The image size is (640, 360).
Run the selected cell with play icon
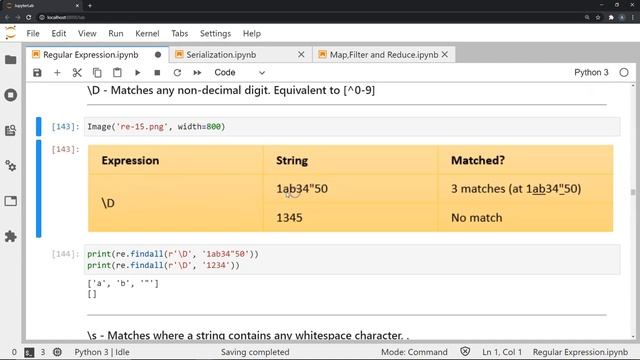click(137, 73)
